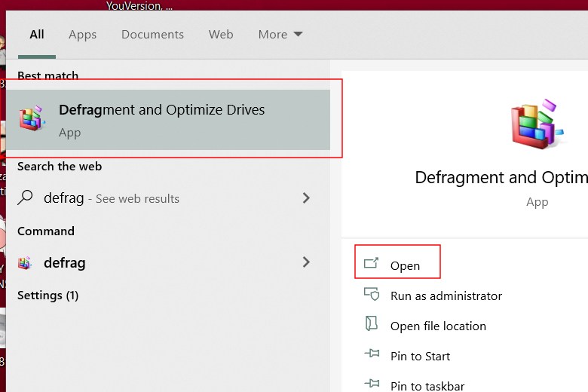
Task: Switch to the Apps tab
Action: coord(82,35)
